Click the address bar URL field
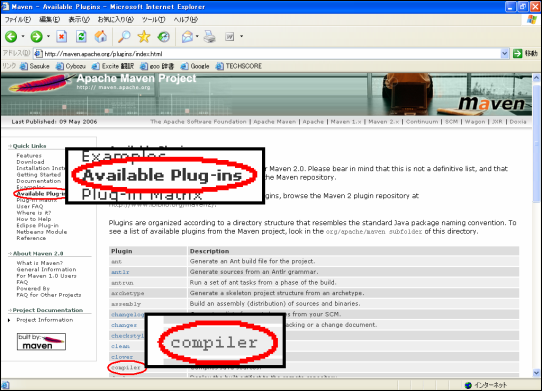This screenshot has width=542, height=391. pyautogui.click(x=272, y=54)
